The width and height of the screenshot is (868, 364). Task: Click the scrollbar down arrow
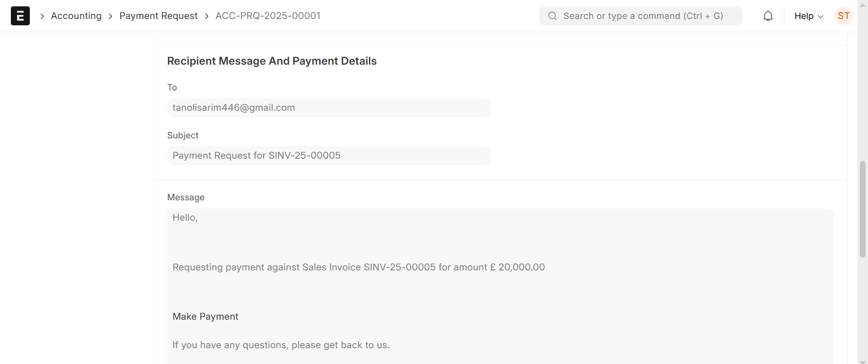pyautogui.click(x=863, y=361)
